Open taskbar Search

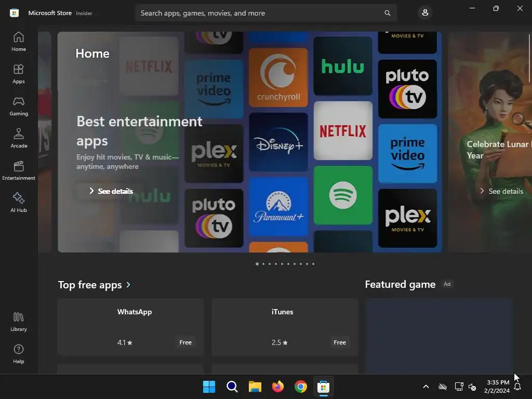tap(232, 387)
